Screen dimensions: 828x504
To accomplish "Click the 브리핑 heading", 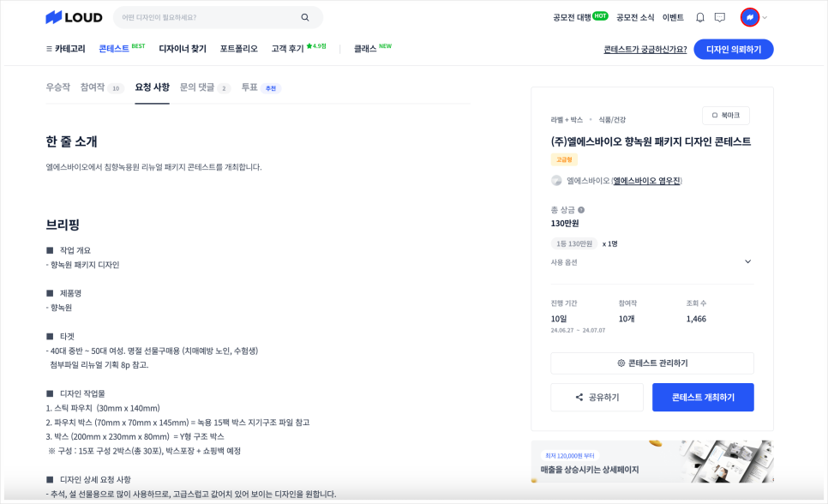I will coord(63,225).
